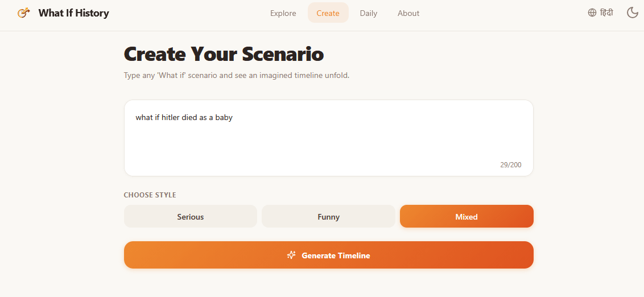Select the Funny style option
644x297 pixels.
(x=328, y=217)
